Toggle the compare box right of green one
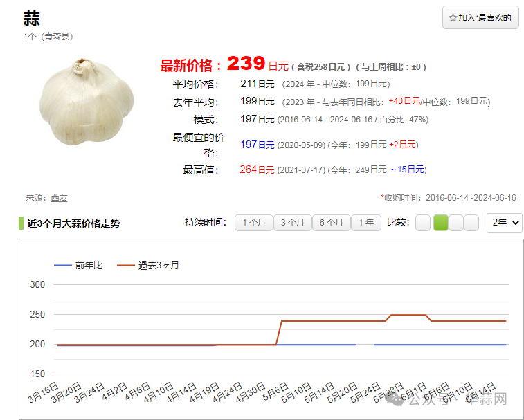The width and height of the screenshot is (524, 420). coord(456,223)
